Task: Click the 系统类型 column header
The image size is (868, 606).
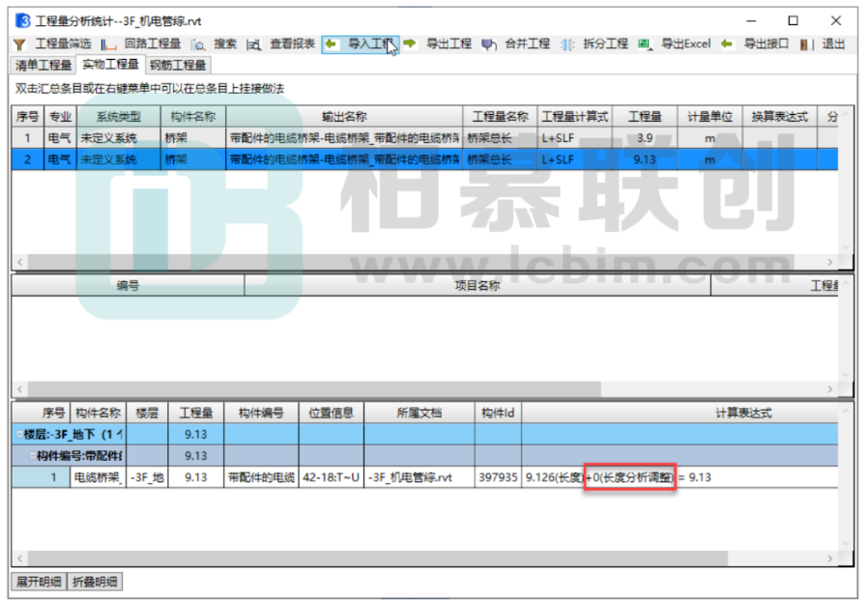Action: (119, 117)
